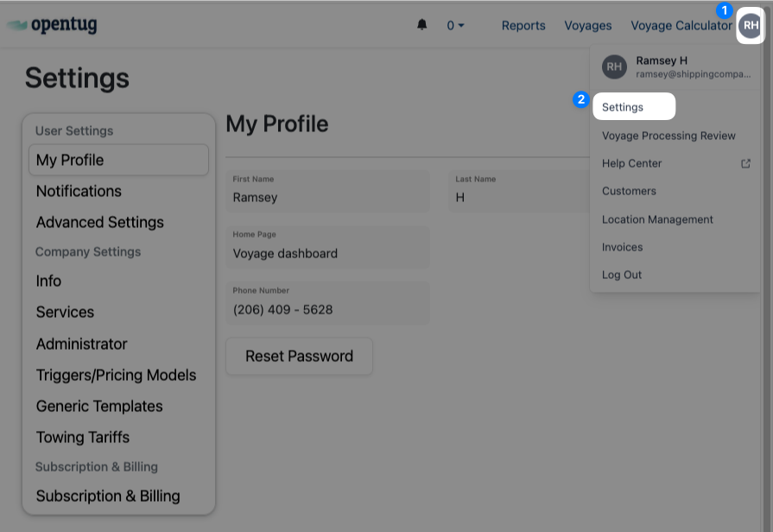Choose Customers in the user menu
This screenshot has height=532, width=773.
coord(629,191)
